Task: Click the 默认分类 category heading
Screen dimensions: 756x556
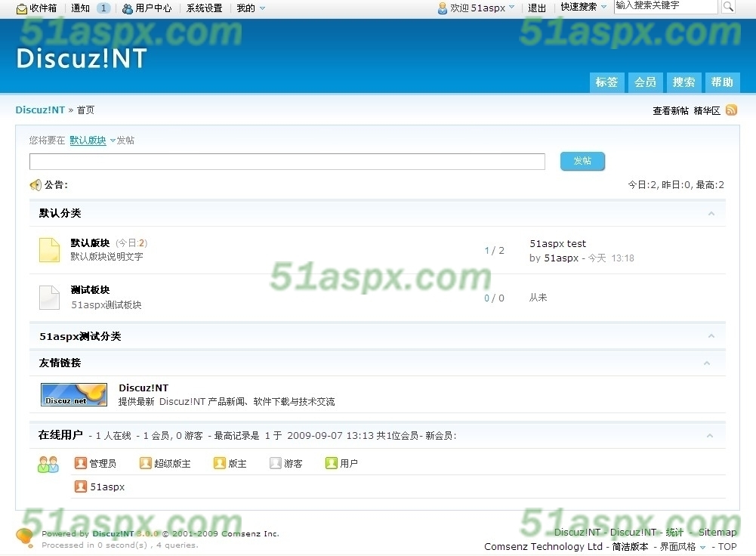Action: pyautogui.click(x=60, y=213)
